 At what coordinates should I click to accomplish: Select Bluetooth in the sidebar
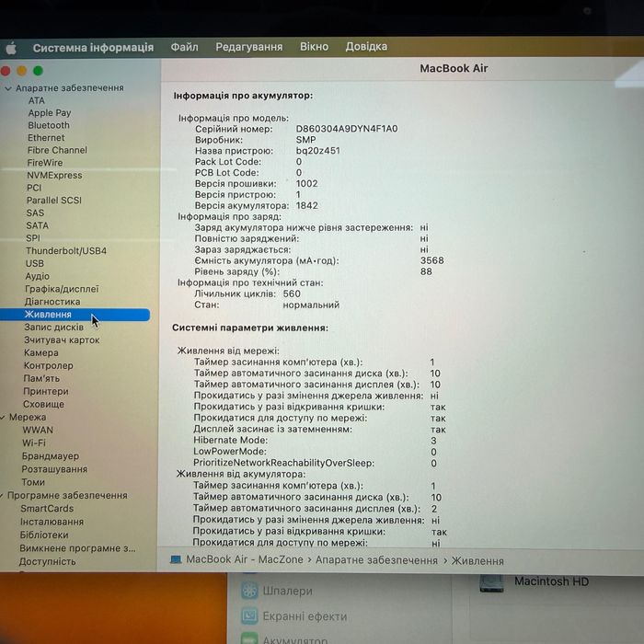click(49, 125)
